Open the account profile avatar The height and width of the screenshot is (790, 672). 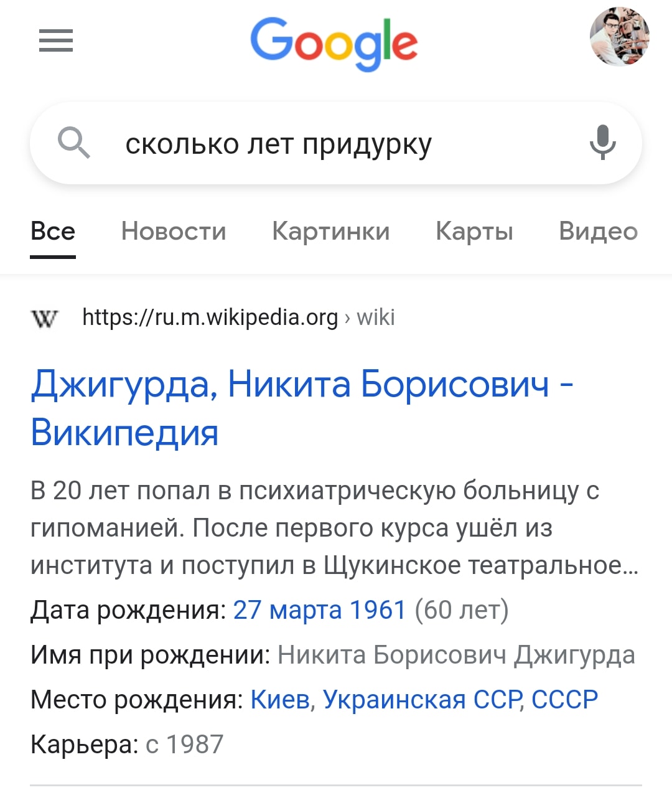click(x=619, y=37)
